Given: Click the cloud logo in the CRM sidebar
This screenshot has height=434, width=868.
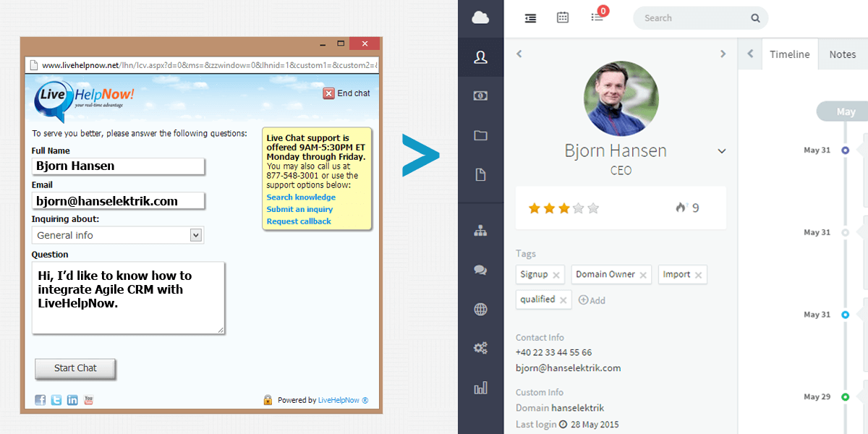Looking at the screenshot, I should [x=480, y=18].
